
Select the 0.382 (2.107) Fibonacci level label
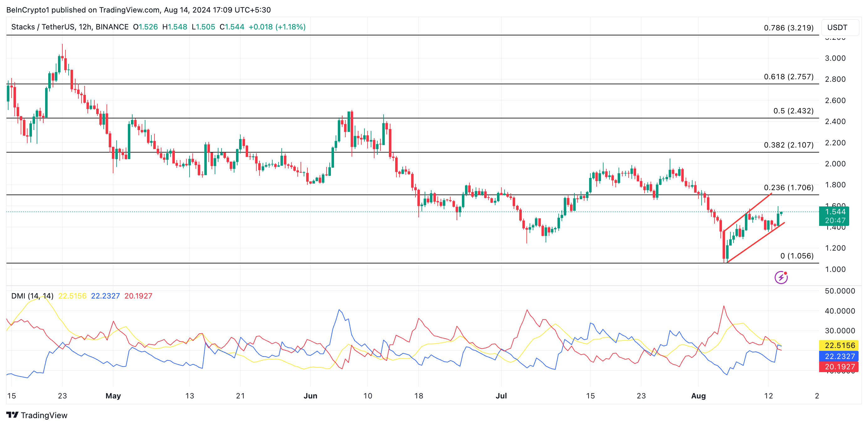tap(788, 145)
